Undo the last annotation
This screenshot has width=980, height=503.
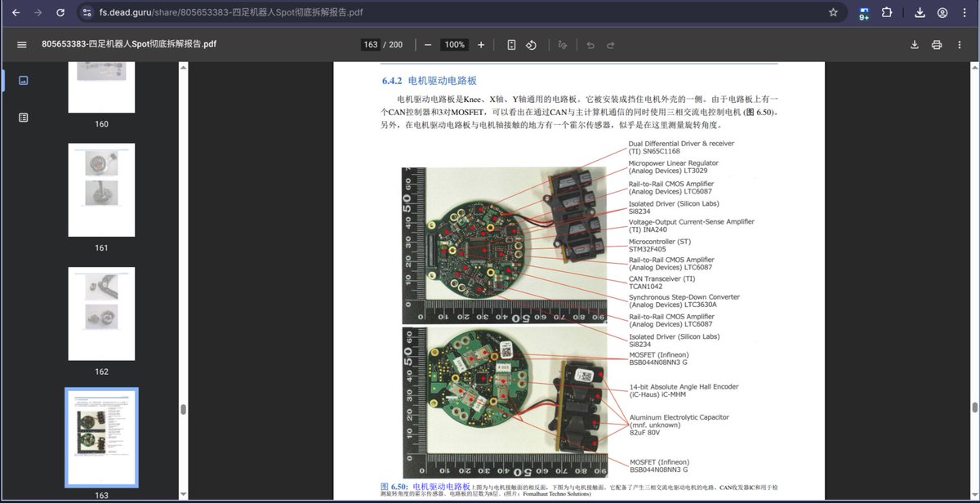click(590, 45)
